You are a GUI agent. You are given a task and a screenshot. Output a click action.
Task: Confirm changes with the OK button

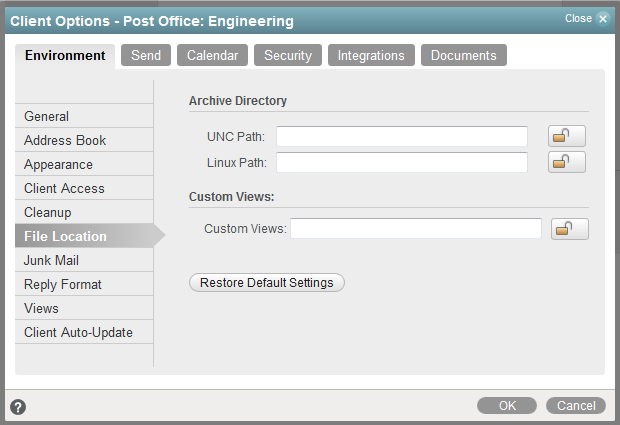point(507,406)
